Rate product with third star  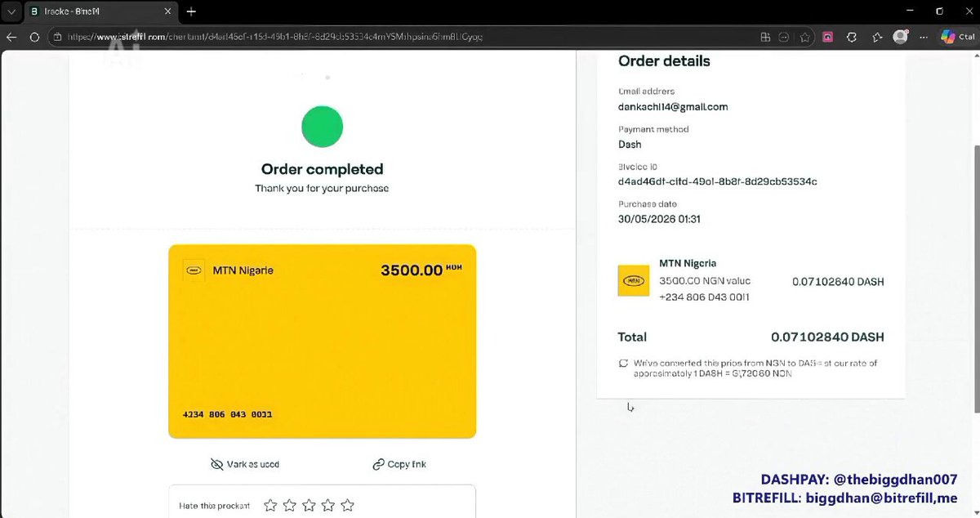309,506
